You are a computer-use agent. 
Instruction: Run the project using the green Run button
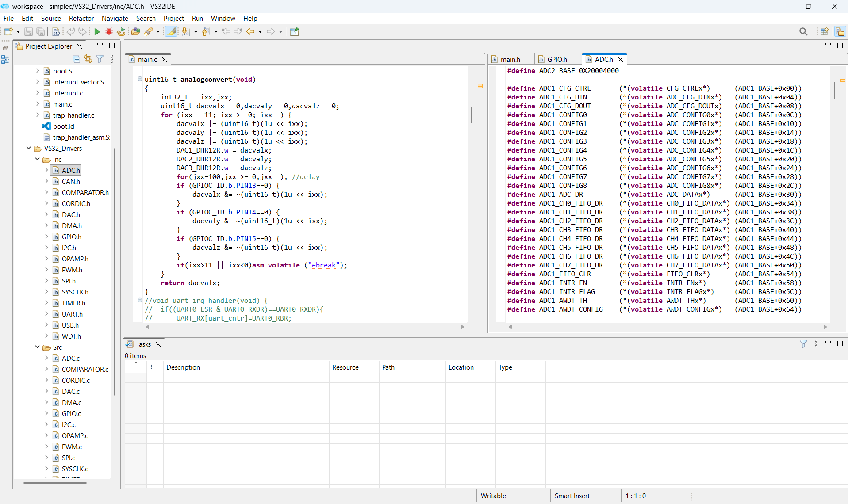96,31
